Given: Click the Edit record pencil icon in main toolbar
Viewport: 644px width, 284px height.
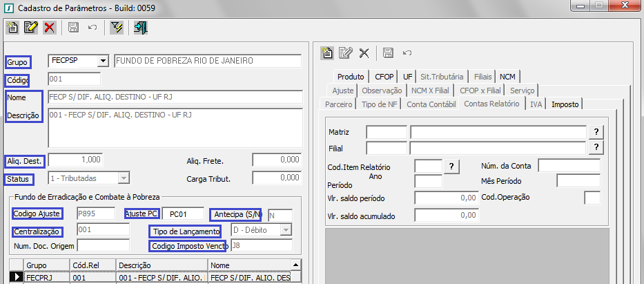Looking at the screenshot, I should 31,28.
